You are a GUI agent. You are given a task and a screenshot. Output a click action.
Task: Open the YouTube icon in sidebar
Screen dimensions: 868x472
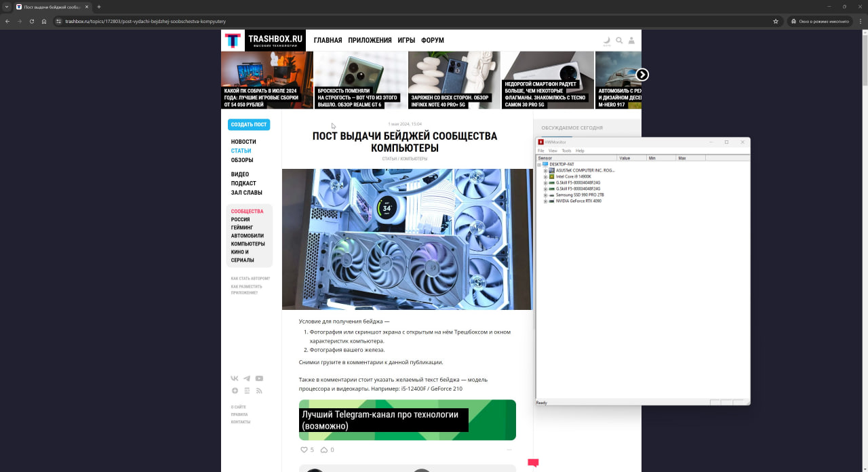259,378
